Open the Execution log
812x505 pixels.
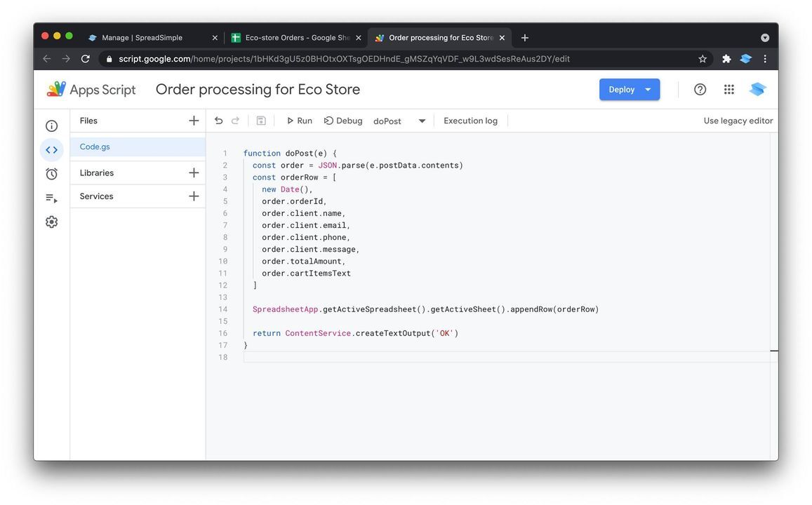coord(470,120)
